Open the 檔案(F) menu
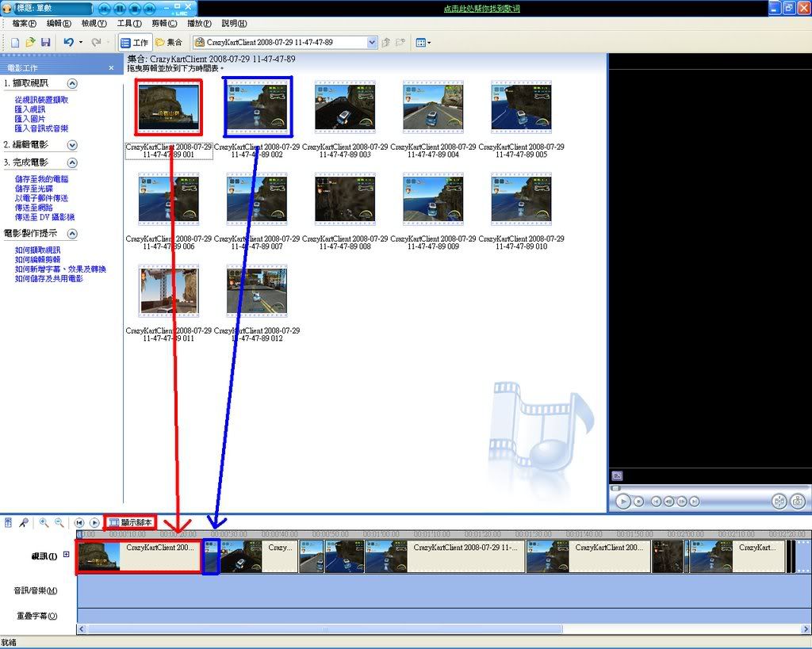Viewport: 812px width, 649px height. (25, 24)
